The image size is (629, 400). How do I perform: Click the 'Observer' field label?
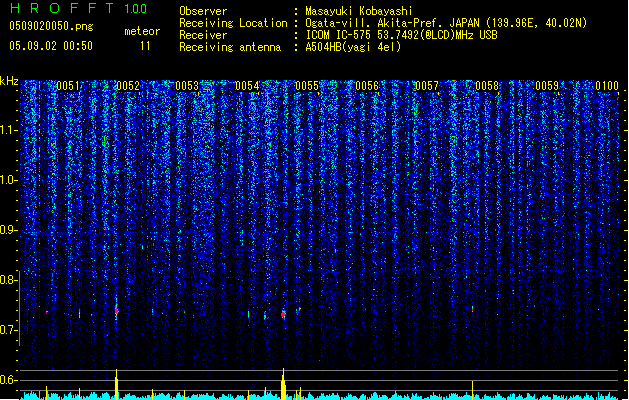click(203, 11)
